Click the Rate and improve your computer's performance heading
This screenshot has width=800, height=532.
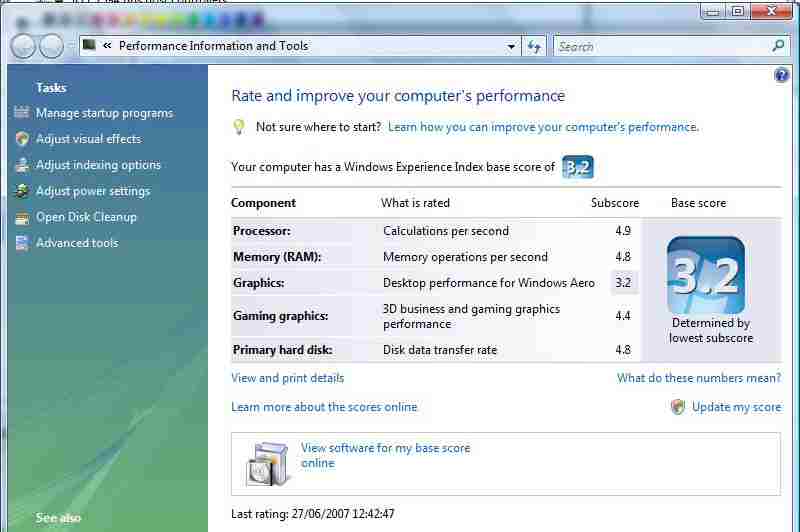click(x=398, y=96)
